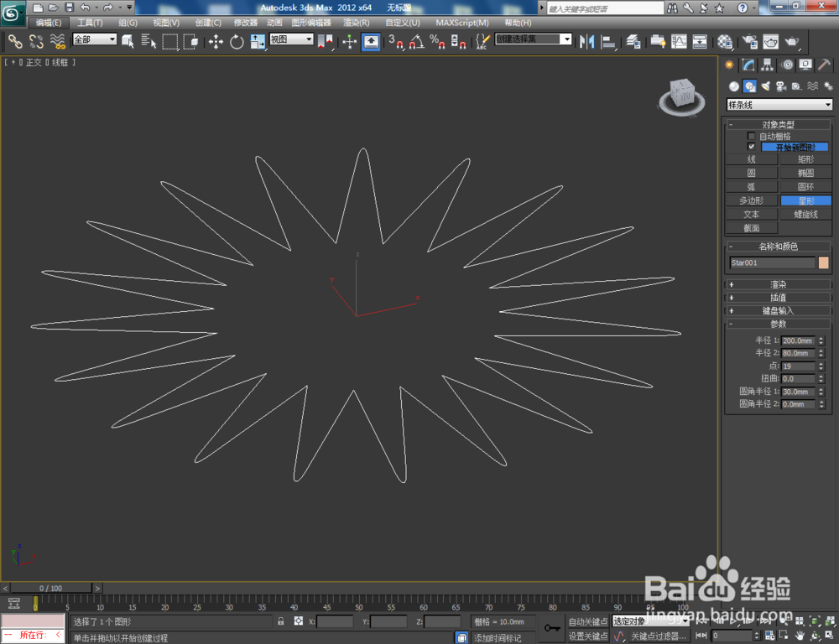This screenshot has height=644, width=839.
Task: Toggle Window/Crossing selection mode
Action: coord(191,41)
